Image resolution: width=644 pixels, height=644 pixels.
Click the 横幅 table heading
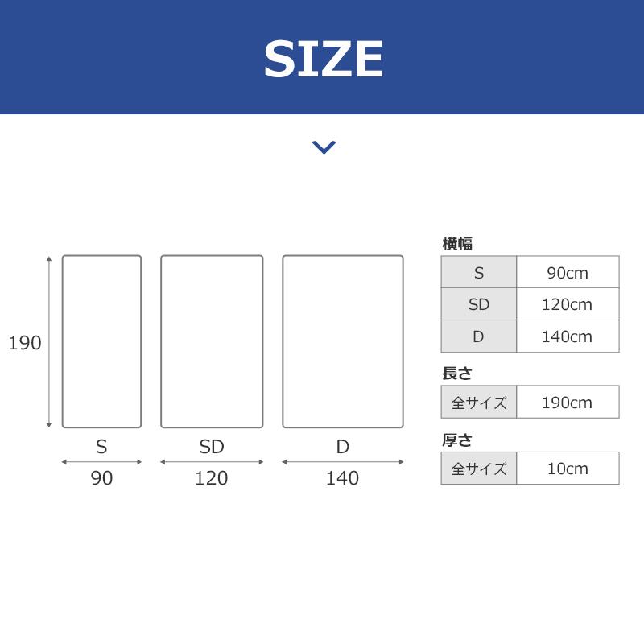(x=457, y=243)
